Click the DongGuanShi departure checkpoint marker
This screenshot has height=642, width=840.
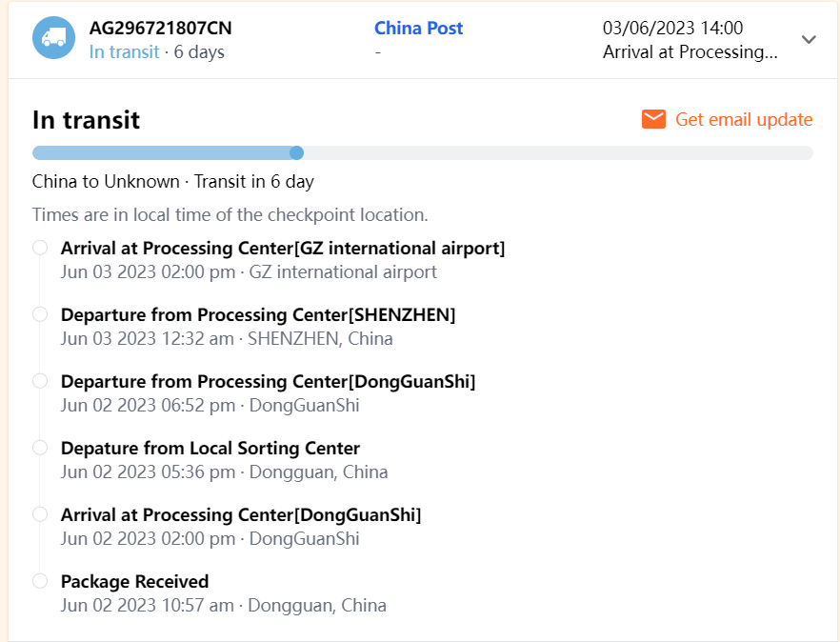click(x=40, y=381)
